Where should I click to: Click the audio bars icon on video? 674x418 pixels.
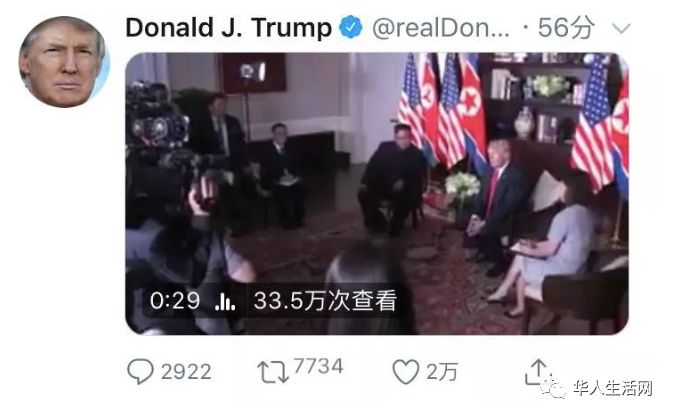point(225,301)
